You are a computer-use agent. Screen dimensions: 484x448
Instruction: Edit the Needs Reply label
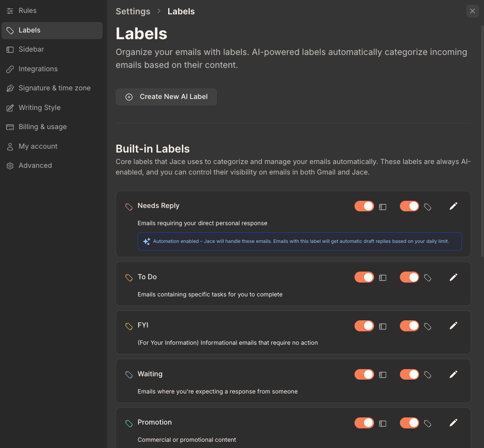[453, 206]
